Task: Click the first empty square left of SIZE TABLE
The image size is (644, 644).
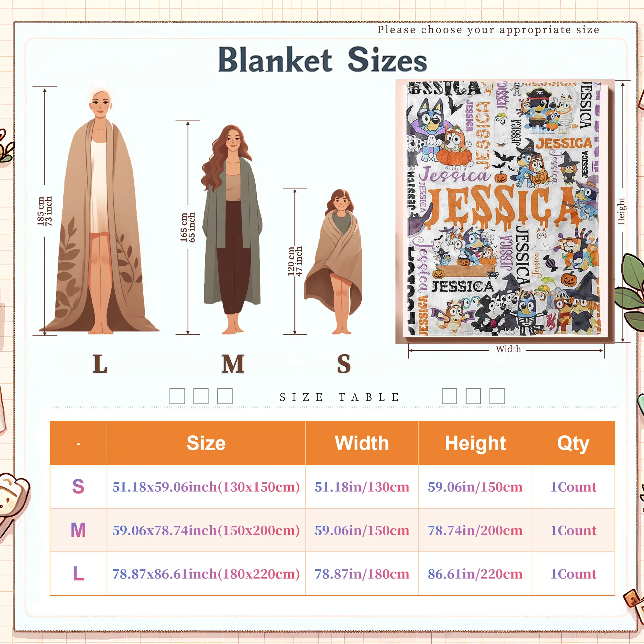Action: tap(177, 396)
